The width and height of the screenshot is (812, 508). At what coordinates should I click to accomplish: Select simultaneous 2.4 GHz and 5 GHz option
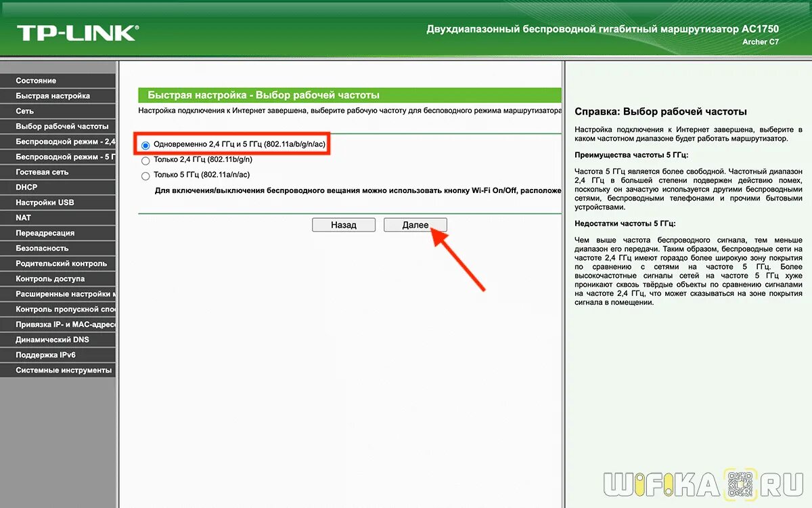pyautogui.click(x=145, y=145)
